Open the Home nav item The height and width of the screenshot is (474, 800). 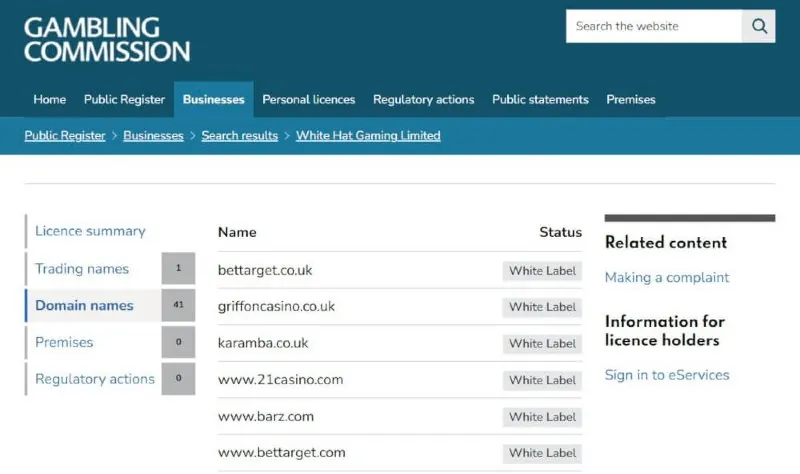[x=49, y=99]
